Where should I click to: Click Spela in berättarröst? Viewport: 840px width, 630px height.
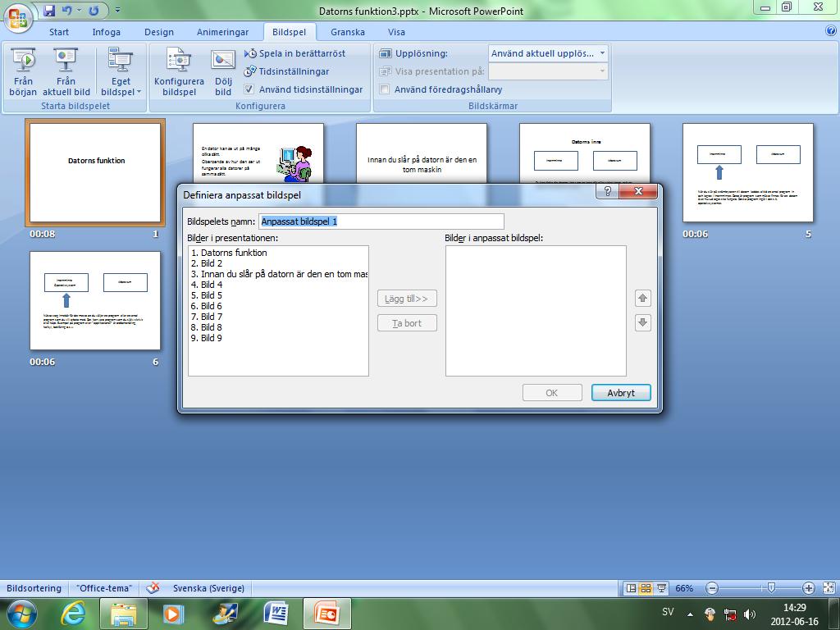coord(294,53)
